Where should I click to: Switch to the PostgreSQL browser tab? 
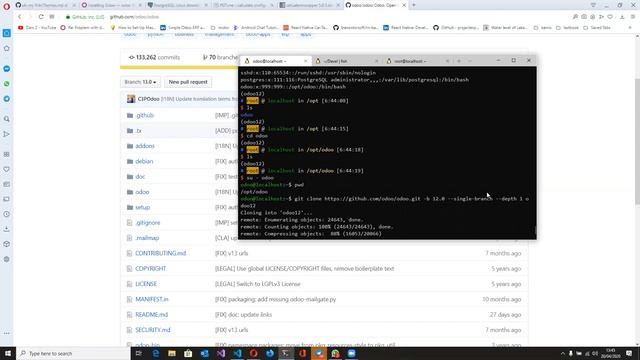[x=177, y=5]
